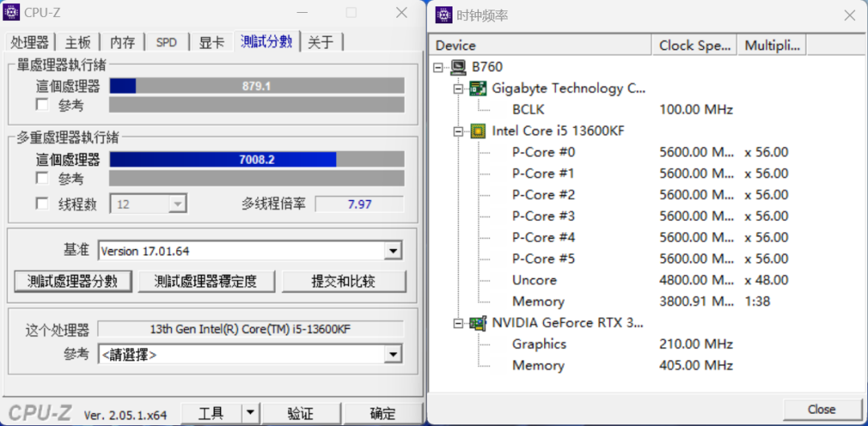Open the tools (工具) dropdown arrow
Viewport: 868px width, 426px height.
pos(251,412)
